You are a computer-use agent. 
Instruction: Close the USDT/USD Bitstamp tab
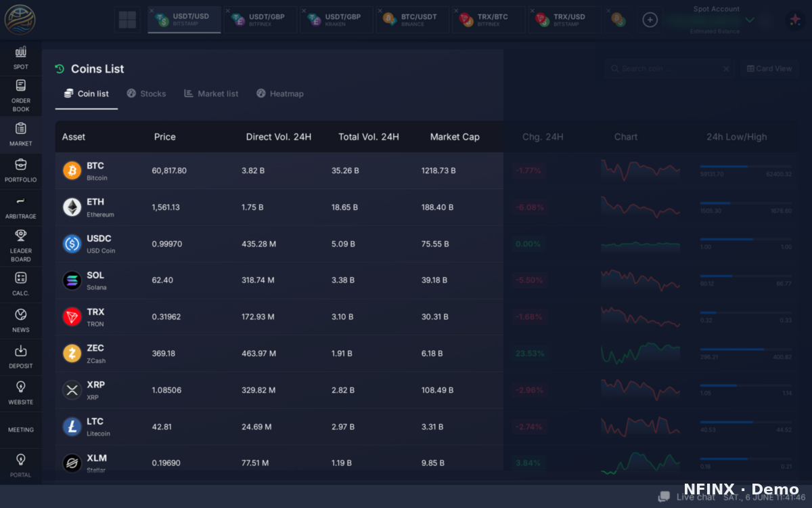[151, 10]
